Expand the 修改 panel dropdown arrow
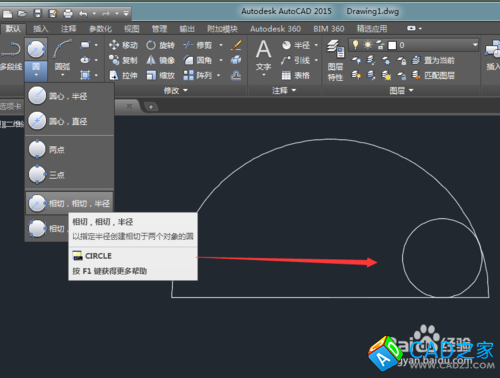Screen dimensions: 500x378 (x=186, y=90)
